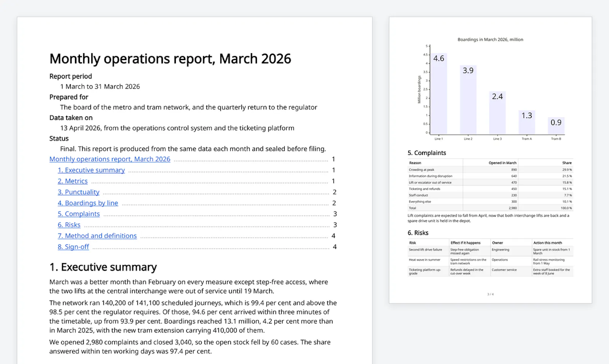
Task: Follow the '8. Sign-off' contents link
Action: [73, 247]
